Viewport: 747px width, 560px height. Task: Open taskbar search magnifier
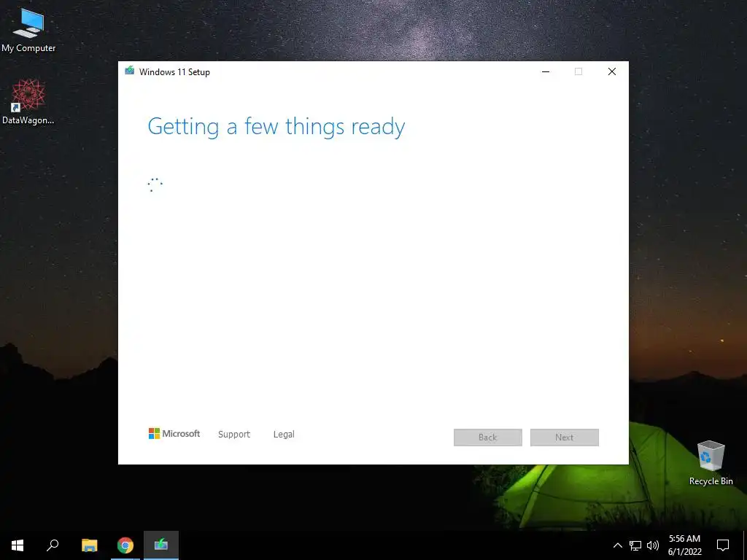pos(53,545)
